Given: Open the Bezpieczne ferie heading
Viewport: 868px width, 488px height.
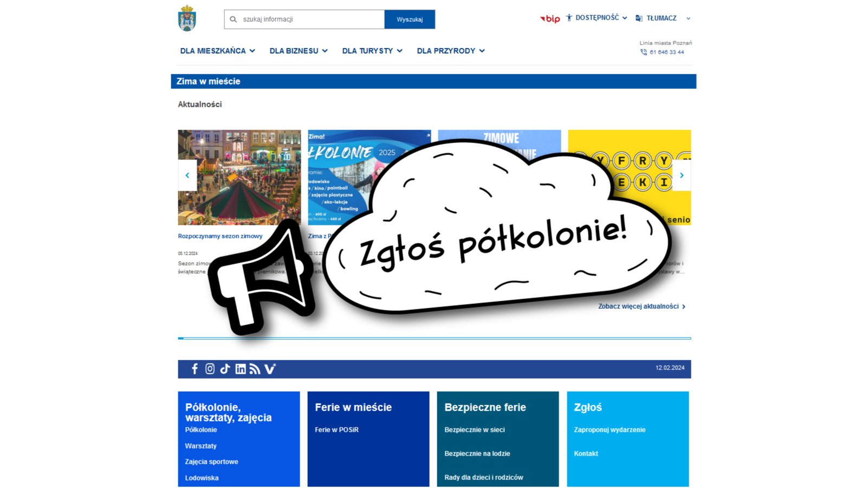Looking at the screenshot, I should coord(485,407).
